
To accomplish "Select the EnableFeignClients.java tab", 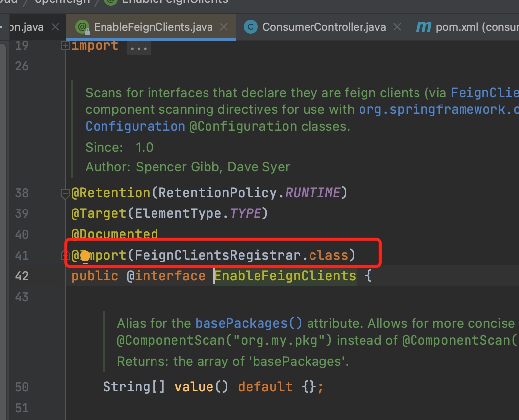I will [154, 27].
